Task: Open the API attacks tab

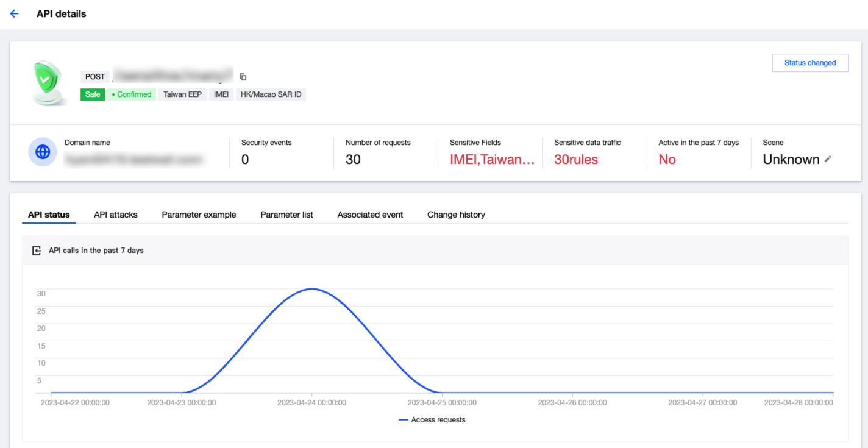Action: click(116, 215)
